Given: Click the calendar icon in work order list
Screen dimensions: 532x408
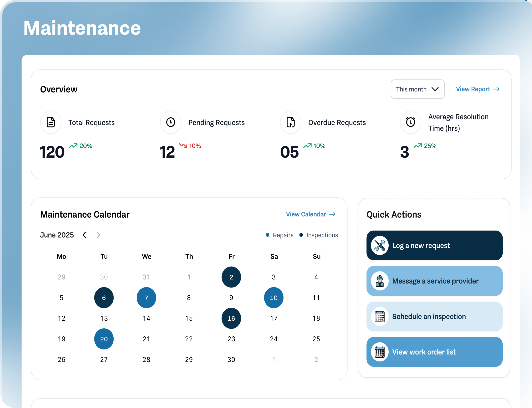Looking at the screenshot, I should [380, 352].
